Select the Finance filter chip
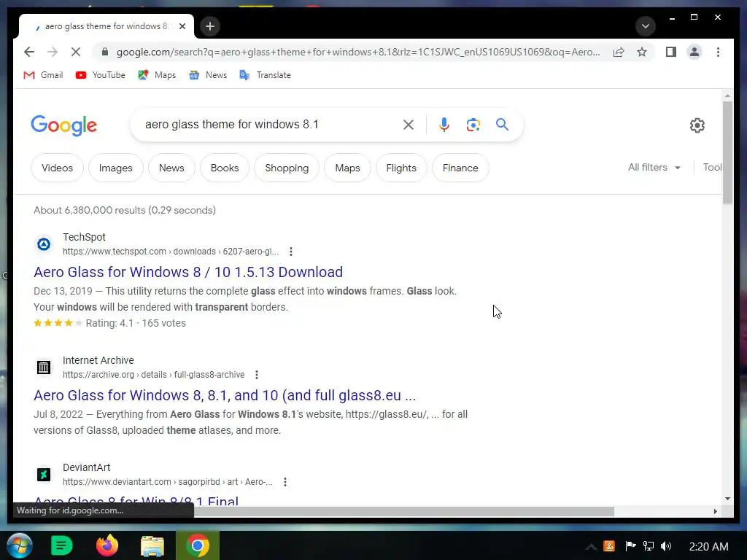Screen dimensions: 747x560 pos(460,168)
